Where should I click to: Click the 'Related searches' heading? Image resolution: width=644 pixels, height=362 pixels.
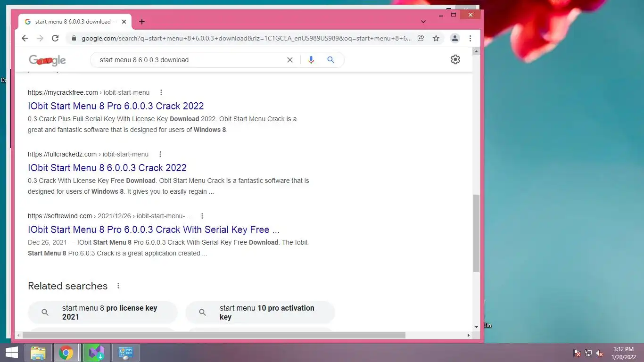click(67, 286)
